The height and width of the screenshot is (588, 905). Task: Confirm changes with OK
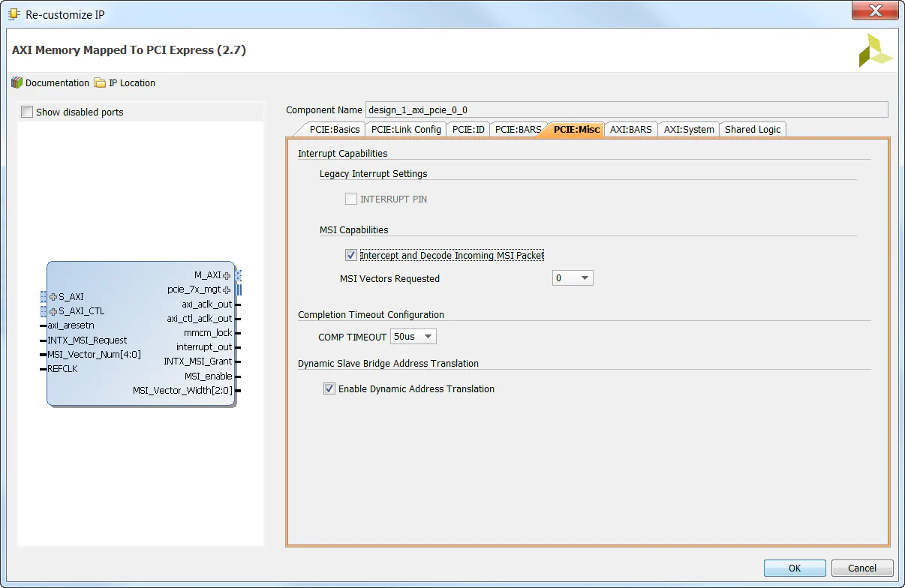click(794, 568)
